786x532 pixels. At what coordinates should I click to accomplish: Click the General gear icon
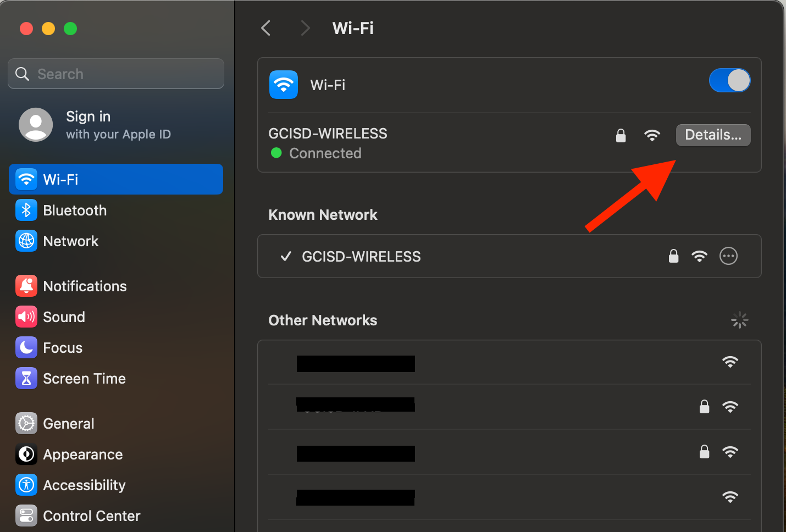(x=26, y=423)
